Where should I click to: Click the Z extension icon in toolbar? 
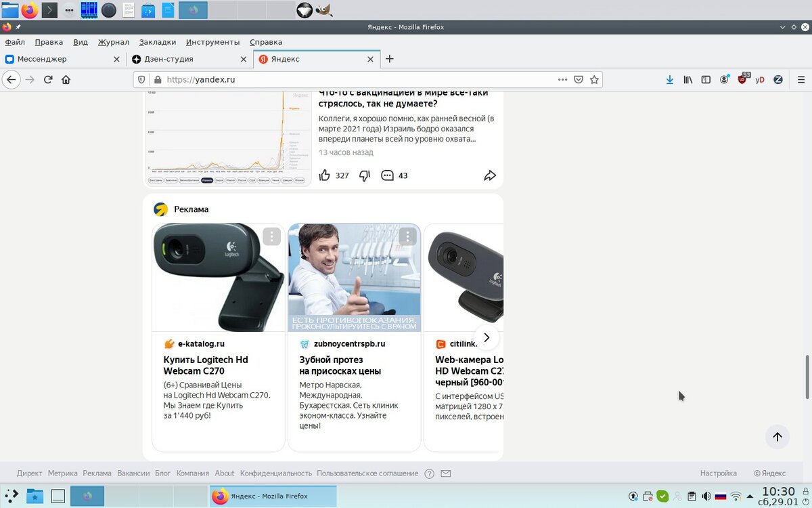pos(778,79)
